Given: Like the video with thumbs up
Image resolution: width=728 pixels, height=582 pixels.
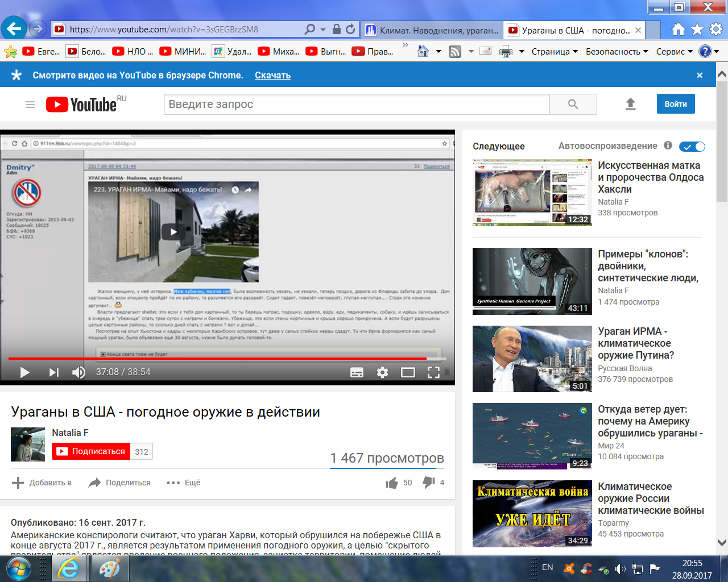Looking at the screenshot, I should tap(392, 483).
